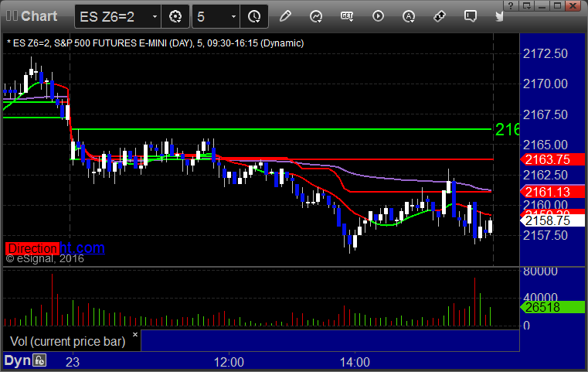Click the Dyn label in time axis
The height and width of the screenshot is (372, 588).
(x=17, y=360)
